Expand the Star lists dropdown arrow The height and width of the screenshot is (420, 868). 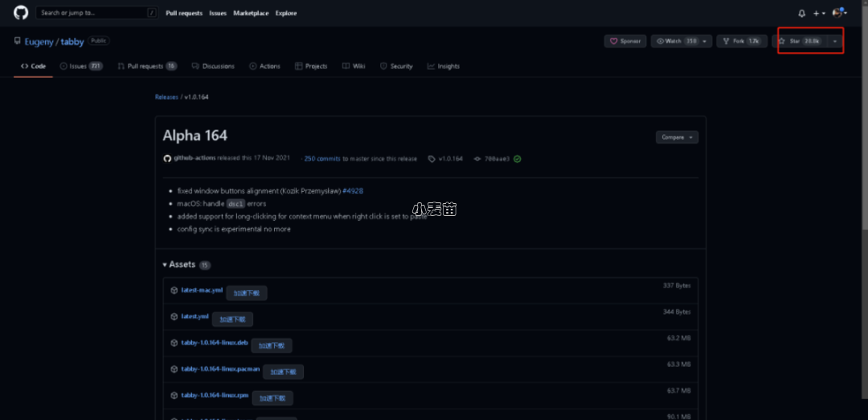pos(835,41)
